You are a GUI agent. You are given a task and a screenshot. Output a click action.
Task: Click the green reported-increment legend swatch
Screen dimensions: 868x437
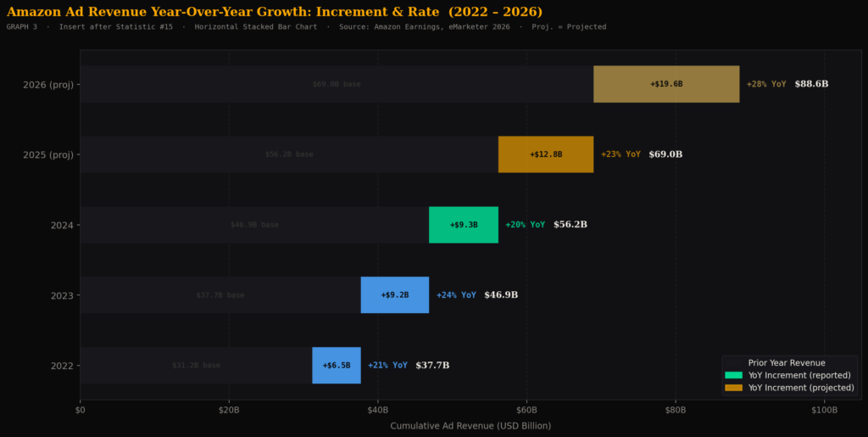click(733, 376)
